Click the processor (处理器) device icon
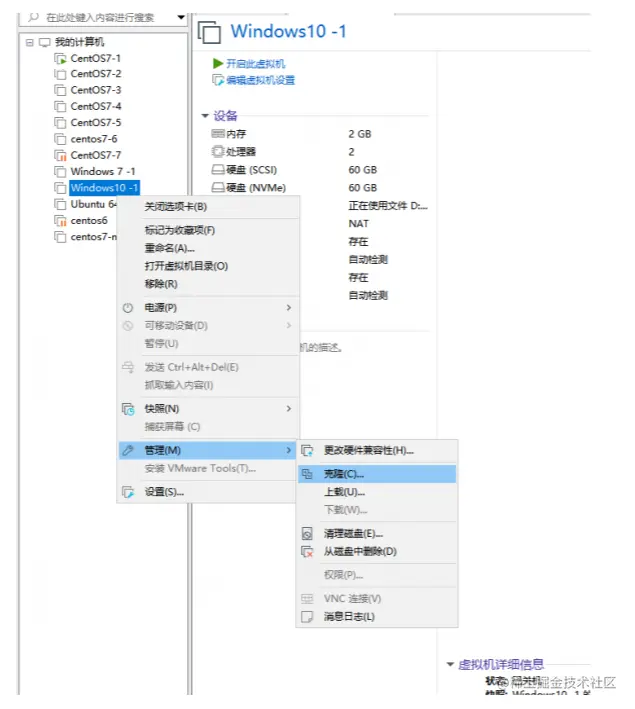 tap(218, 151)
